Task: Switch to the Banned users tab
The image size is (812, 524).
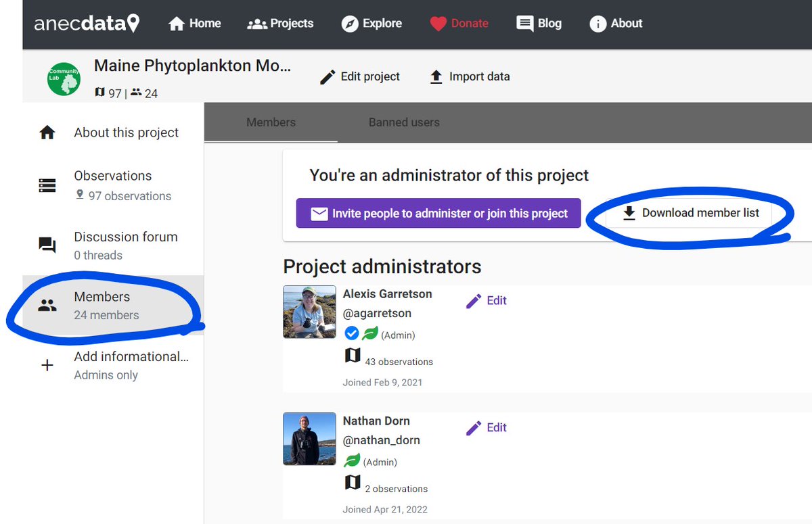Action: (404, 122)
